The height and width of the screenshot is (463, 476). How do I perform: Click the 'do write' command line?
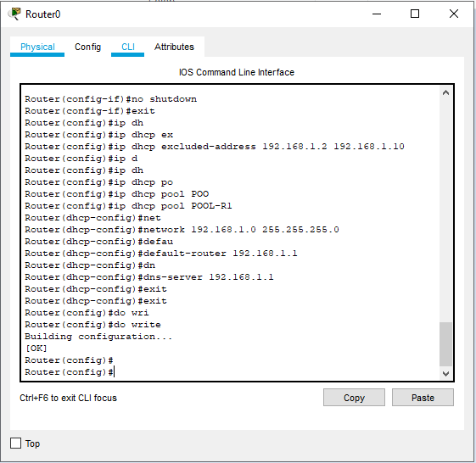[92, 325]
